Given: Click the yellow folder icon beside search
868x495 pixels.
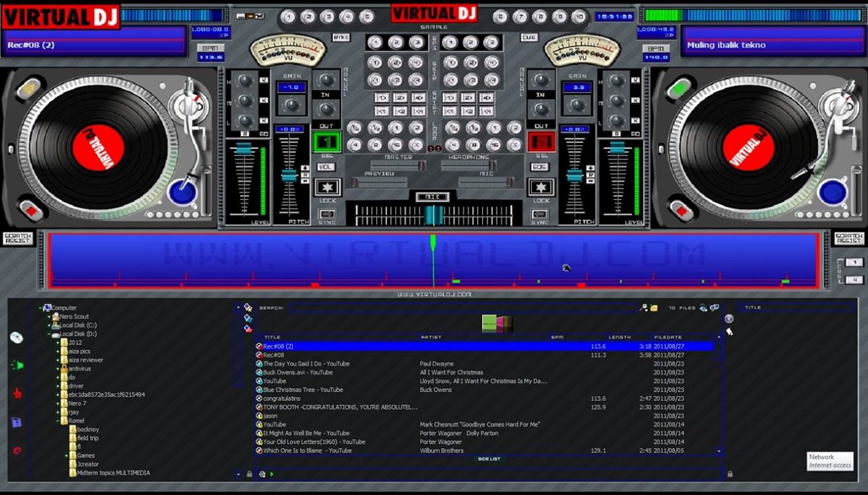Looking at the screenshot, I should (654, 308).
